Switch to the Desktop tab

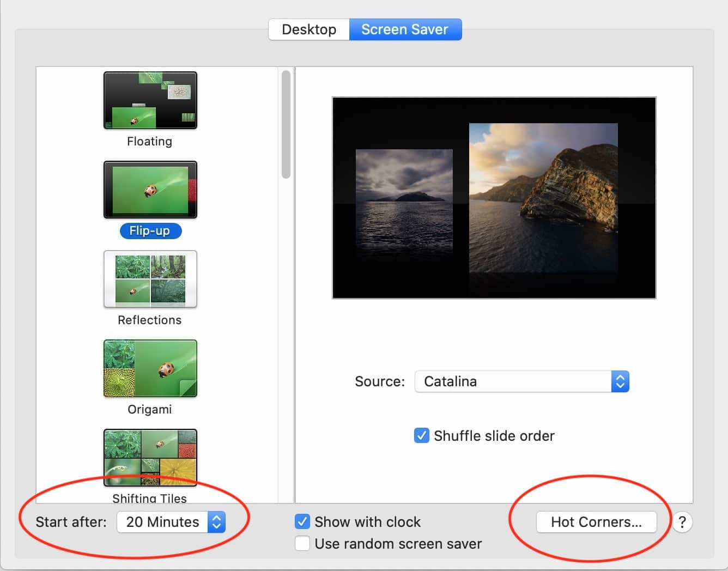pos(309,29)
